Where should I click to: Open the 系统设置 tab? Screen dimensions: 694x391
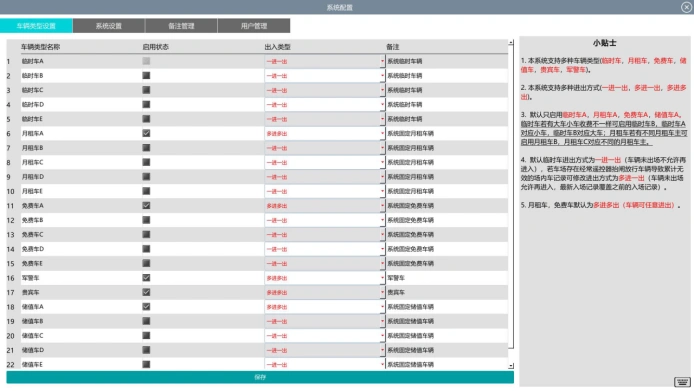pyautogui.click(x=108, y=26)
